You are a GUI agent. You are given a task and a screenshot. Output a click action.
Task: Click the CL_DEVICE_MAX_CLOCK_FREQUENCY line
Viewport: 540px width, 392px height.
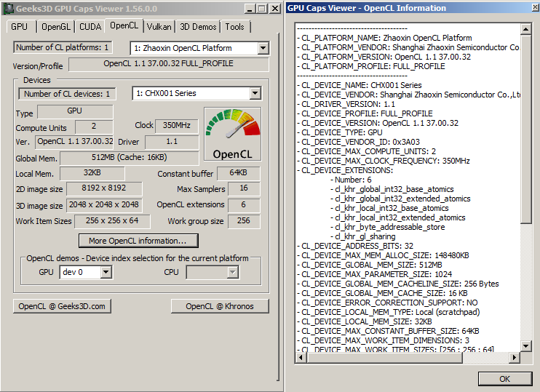tap(384, 161)
